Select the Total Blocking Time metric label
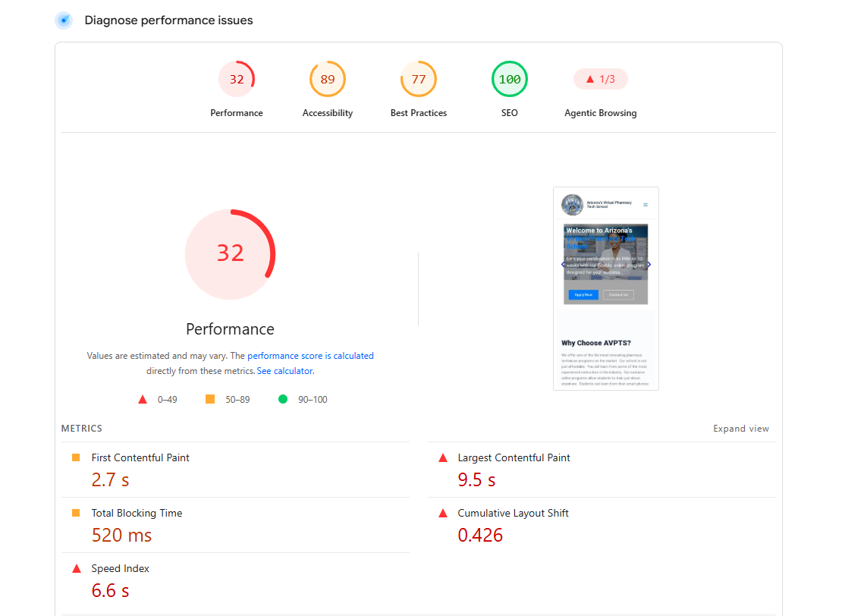 click(x=137, y=513)
